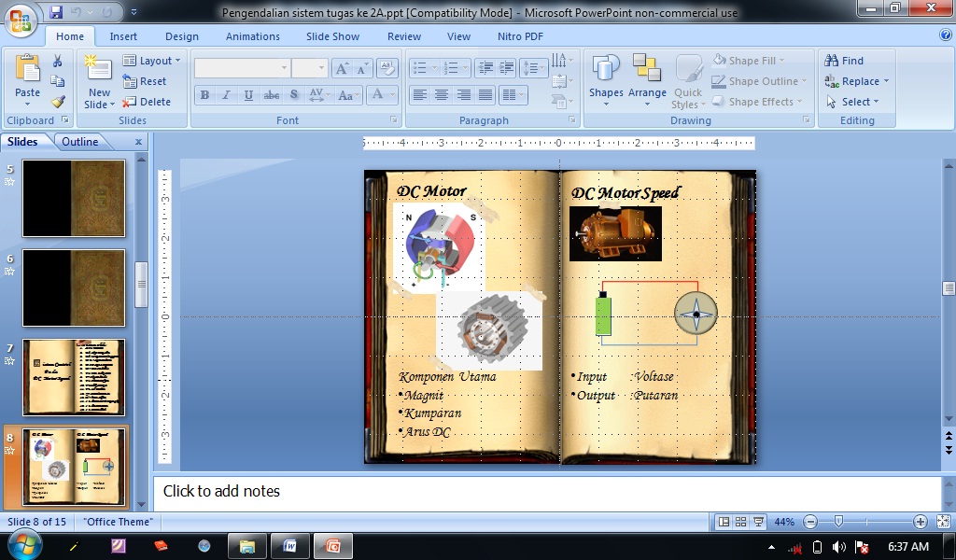Open Nitro PDF ribbon tab
The image size is (956, 560).
pos(520,36)
